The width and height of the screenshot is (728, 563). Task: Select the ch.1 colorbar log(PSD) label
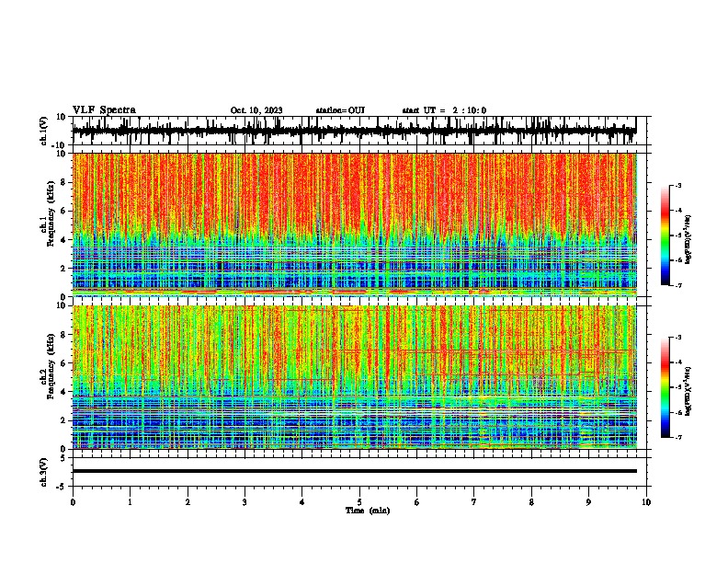(688, 239)
